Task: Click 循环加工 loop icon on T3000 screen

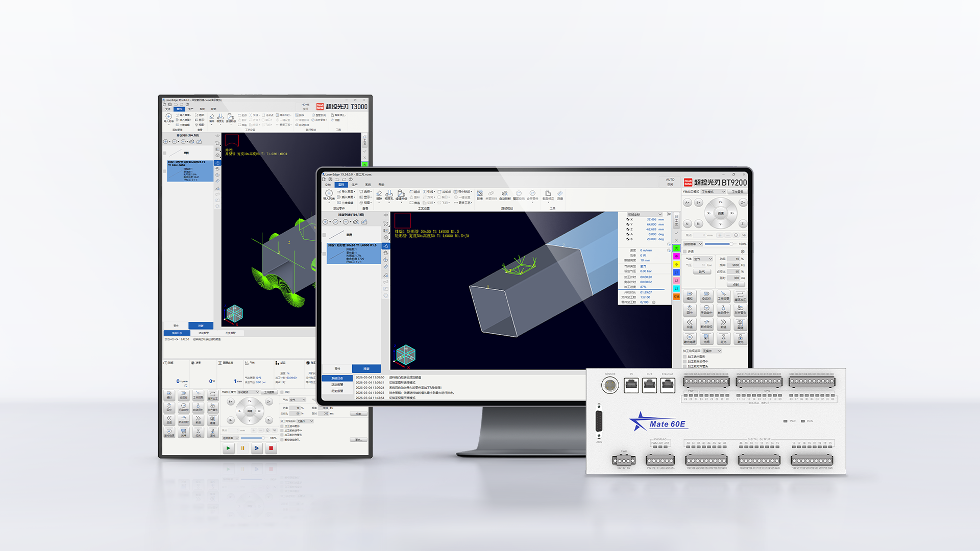Action: coord(213,395)
